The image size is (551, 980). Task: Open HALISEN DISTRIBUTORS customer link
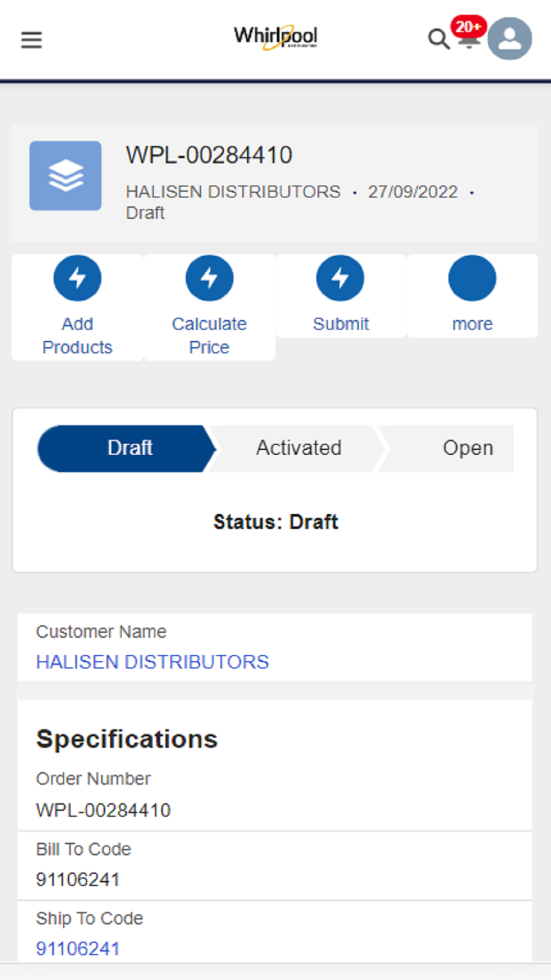[152, 661]
